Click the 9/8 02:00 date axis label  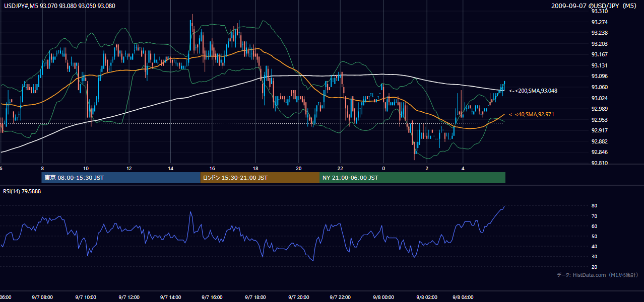point(426,297)
